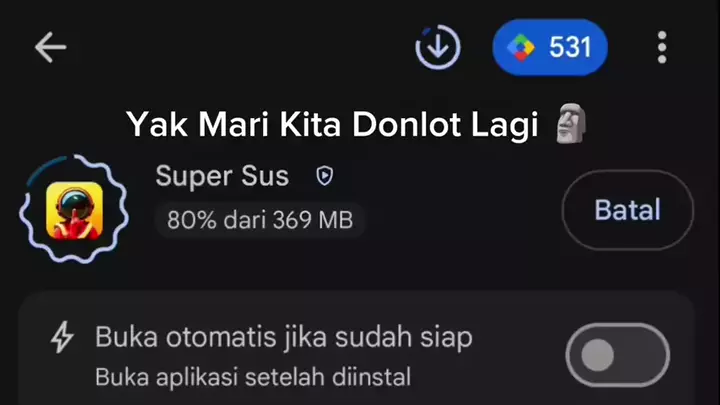The height and width of the screenshot is (405, 720).
Task: Tap the 531 points number
Action: coord(570,47)
